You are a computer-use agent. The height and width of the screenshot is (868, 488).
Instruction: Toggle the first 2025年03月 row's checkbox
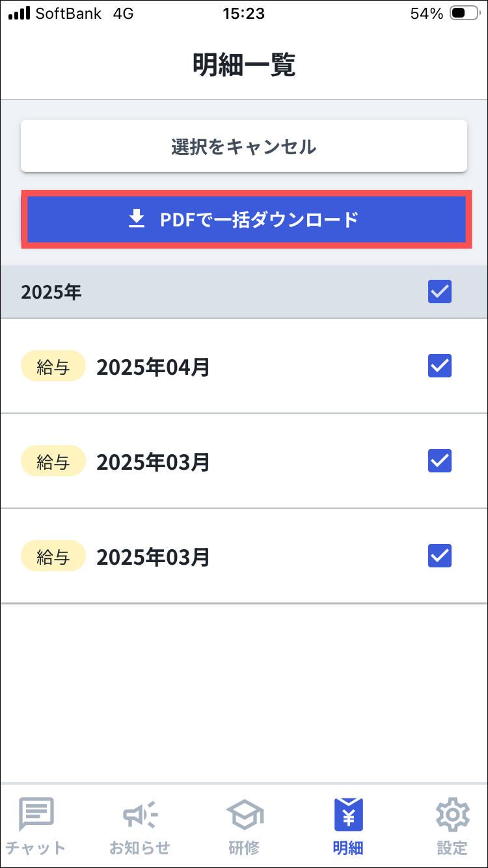[x=440, y=461]
